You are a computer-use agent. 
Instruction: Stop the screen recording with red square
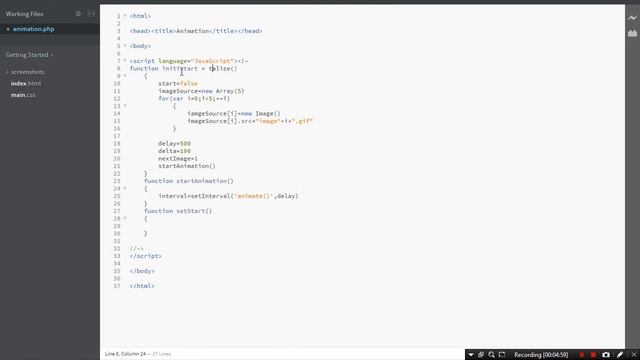(x=593, y=355)
